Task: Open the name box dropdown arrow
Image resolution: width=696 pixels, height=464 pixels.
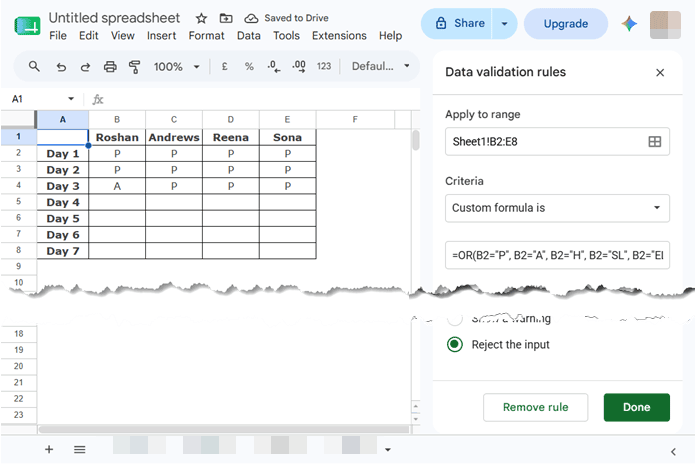Action: (71, 99)
